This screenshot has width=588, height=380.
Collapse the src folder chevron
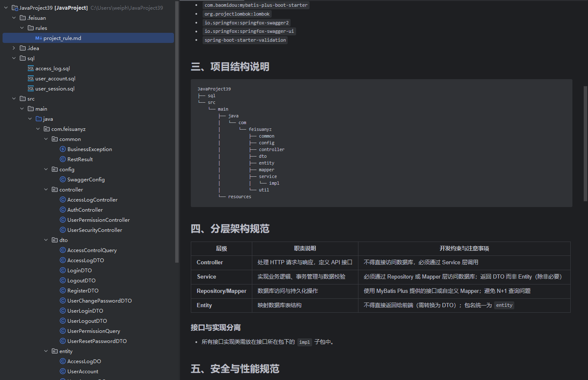(14, 99)
